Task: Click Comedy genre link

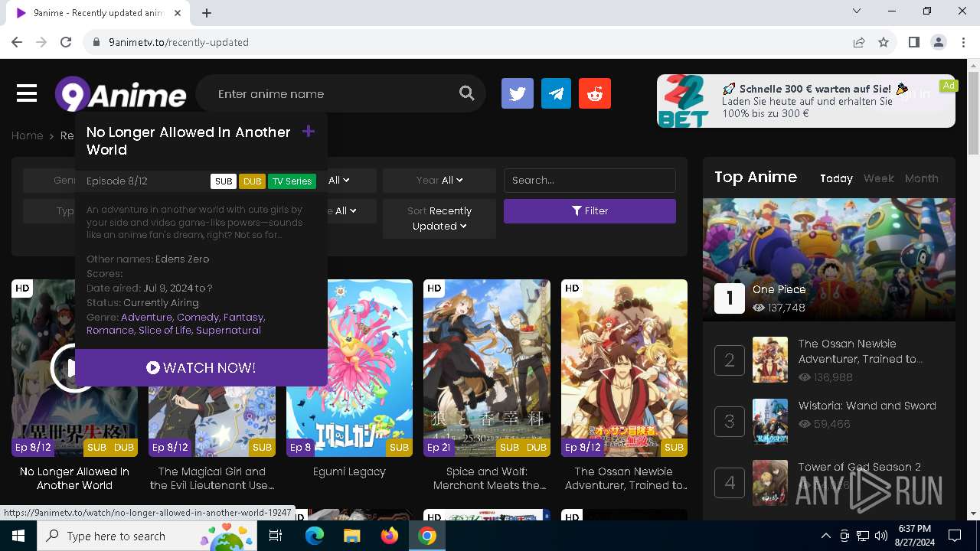Action: click(198, 317)
